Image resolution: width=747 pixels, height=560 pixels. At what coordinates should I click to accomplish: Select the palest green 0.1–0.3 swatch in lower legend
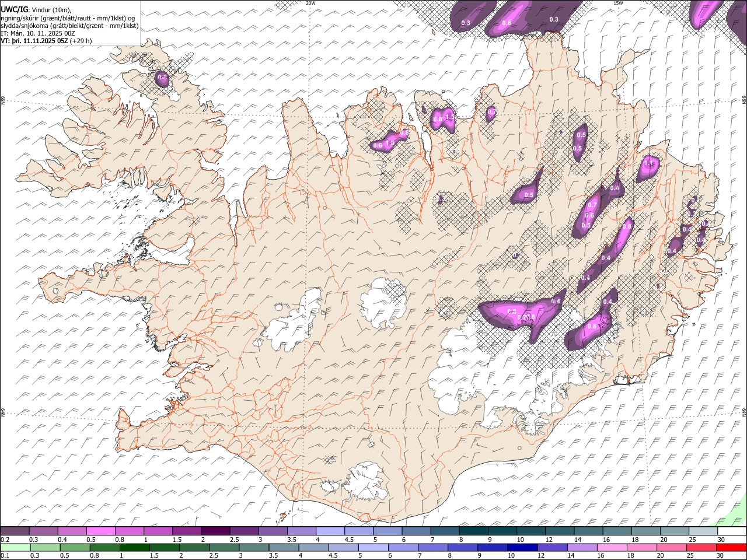15,547
